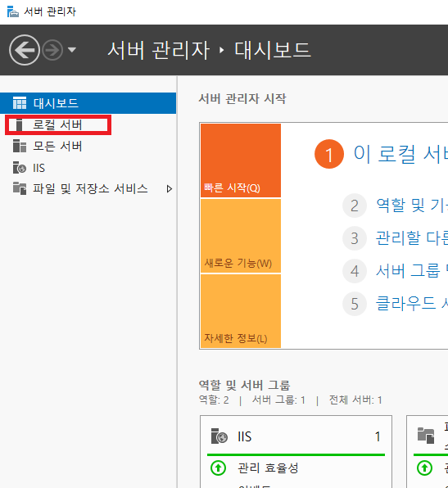The height and width of the screenshot is (488, 448).
Task: Click the 역할 및 서버 그룹 heading
Action: pyautogui.click(x=244, y=386)
